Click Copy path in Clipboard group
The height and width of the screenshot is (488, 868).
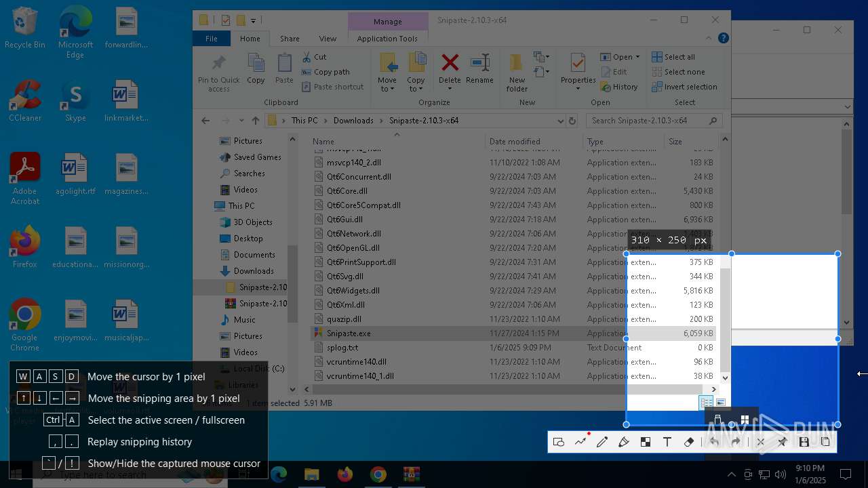[x=325, y=72]
